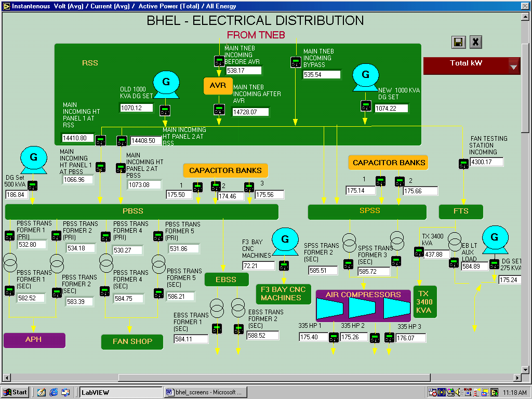
Task: Click the 535.54 bypass value field
Action: (x=321, y=75)
